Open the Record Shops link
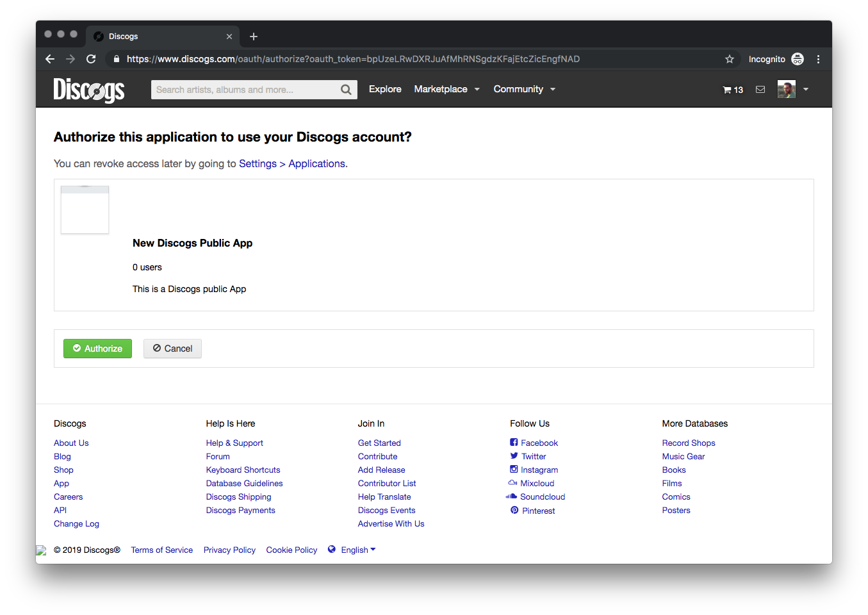This screenshot has width=868, height=615. (689, 443)
